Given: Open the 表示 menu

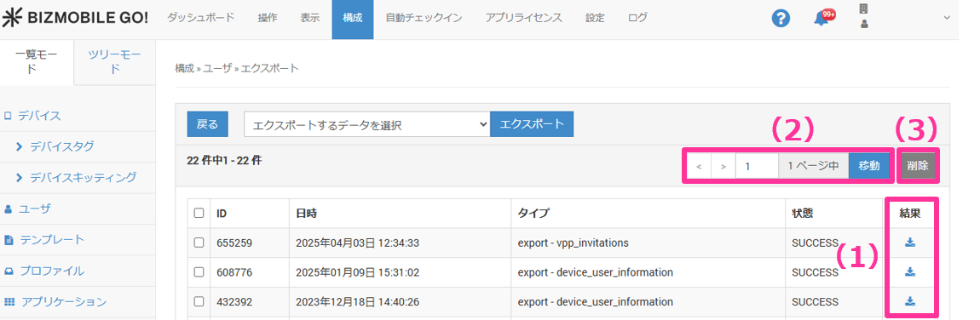Looking at the screenshot, I should point(310,18).
